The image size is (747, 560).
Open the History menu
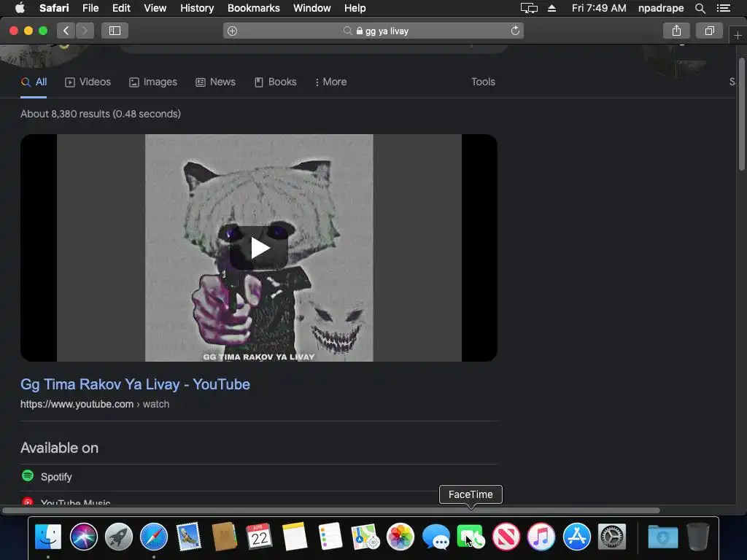click(197, 8)
